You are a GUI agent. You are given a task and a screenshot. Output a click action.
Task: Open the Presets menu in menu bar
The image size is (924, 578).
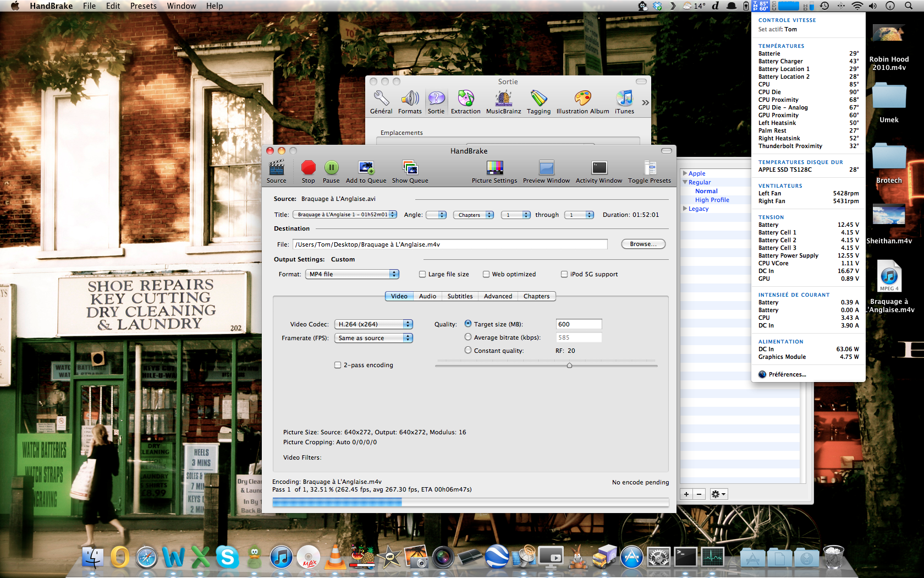click(143, 6)
